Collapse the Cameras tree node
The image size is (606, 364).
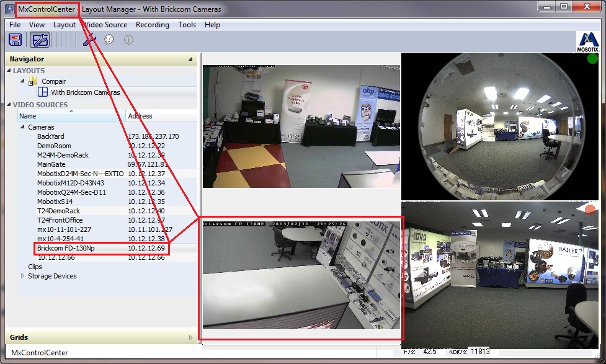tap(22, 127)
